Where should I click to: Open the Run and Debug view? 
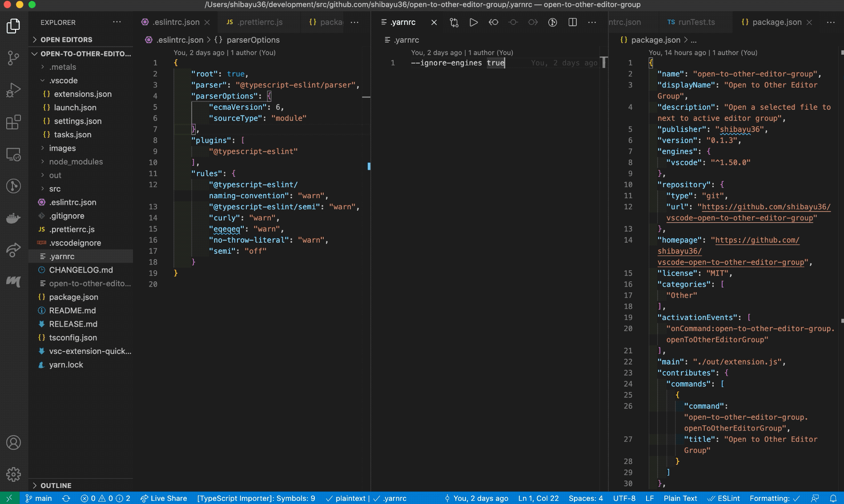pyautogui.click(x=13, y=90)
